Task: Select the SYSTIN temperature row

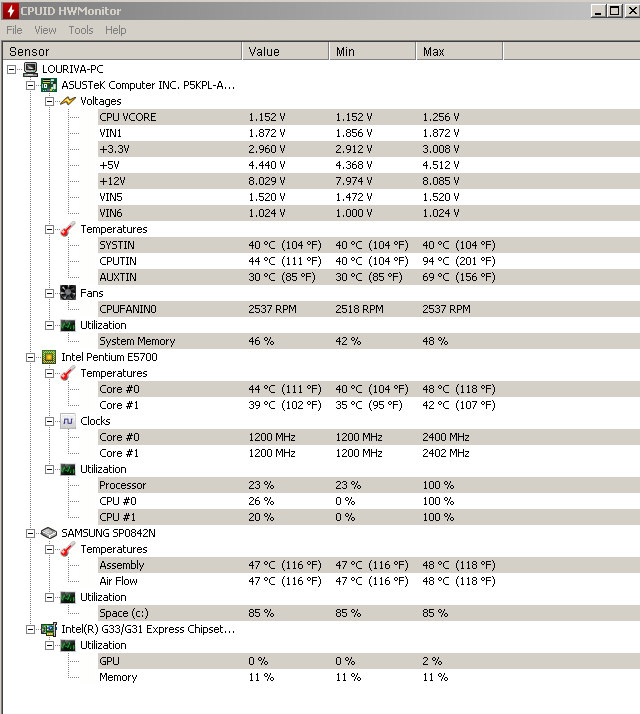Action: point(369,245)
